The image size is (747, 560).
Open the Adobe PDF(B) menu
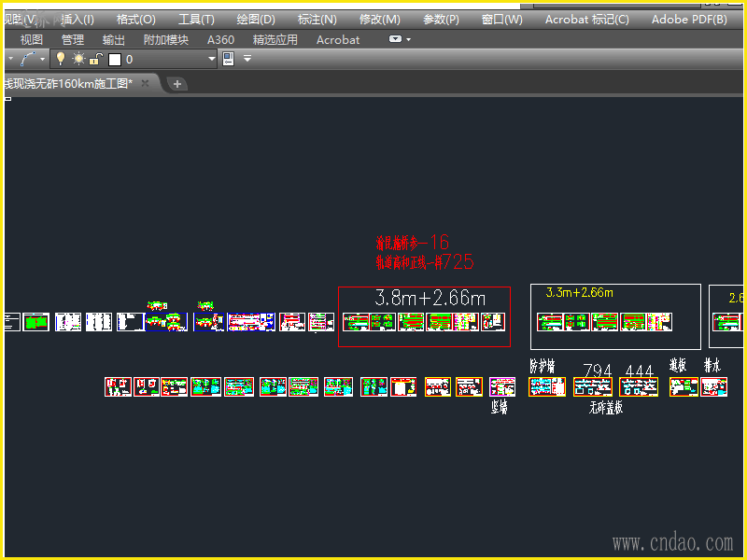689,20
